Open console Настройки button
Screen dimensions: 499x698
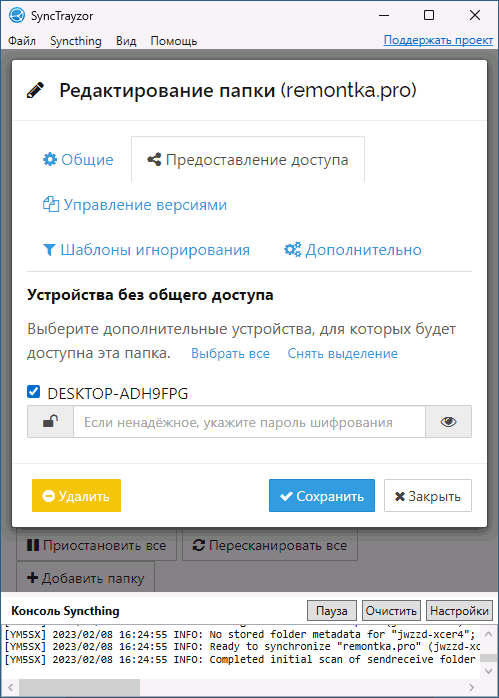(x=459, y=611)
